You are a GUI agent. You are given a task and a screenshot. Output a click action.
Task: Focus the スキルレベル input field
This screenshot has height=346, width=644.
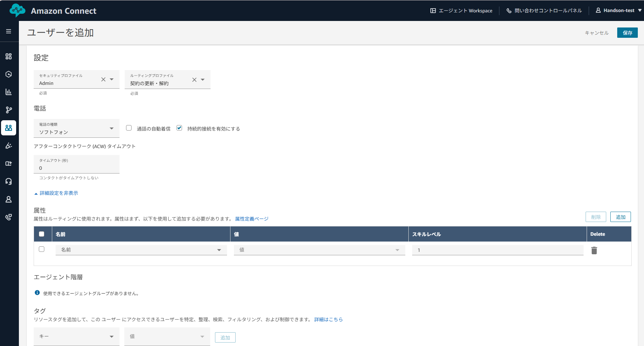tap(498, 250)
